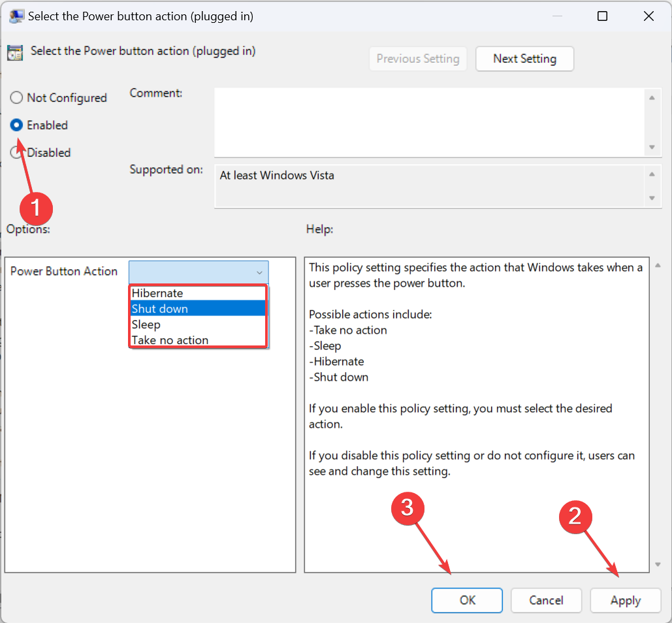Select the Not Configured radio button
The width and height of the screenshot is (672, 623).
[x=17, y=98]
